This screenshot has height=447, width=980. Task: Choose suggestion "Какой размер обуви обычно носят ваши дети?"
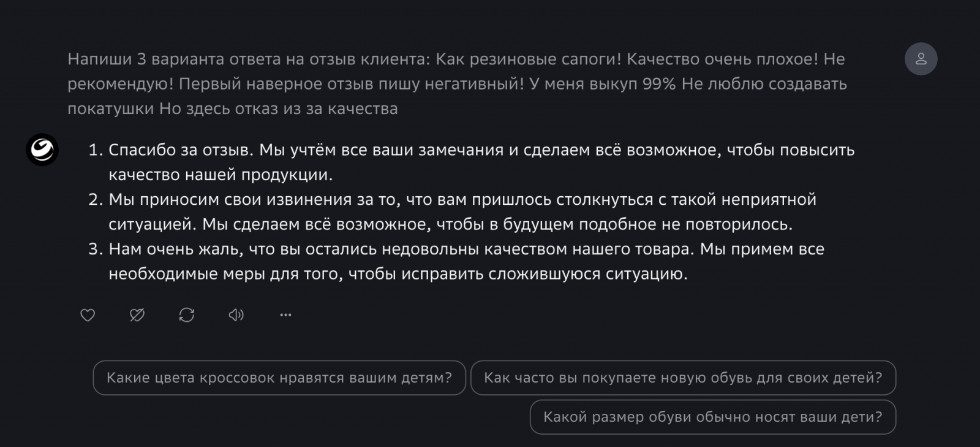(712, 417)
